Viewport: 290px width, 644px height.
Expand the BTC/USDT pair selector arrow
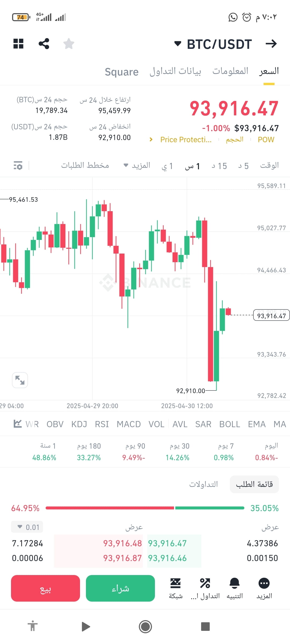tap(177, 44)
